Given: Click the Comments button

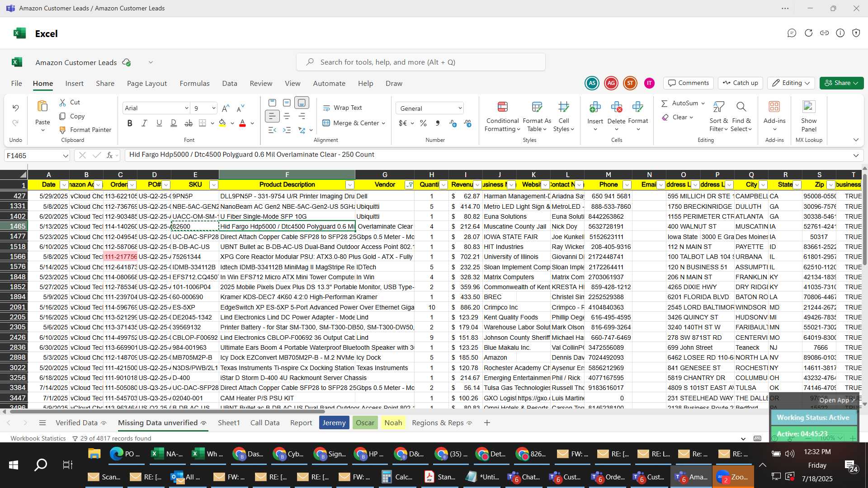Looking at the screenshot, I should [689, 83].
